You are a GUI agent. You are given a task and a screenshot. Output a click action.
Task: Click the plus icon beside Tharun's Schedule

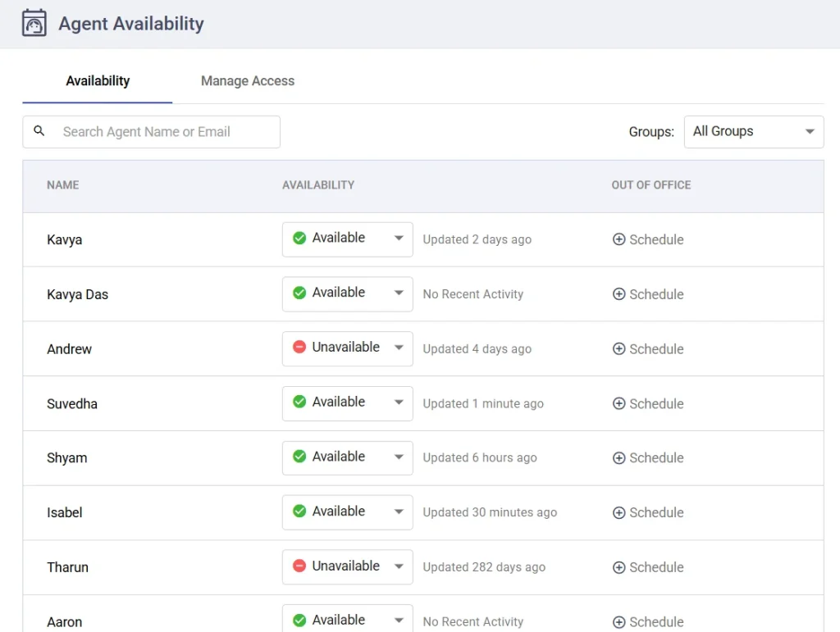tap(619, 567)
